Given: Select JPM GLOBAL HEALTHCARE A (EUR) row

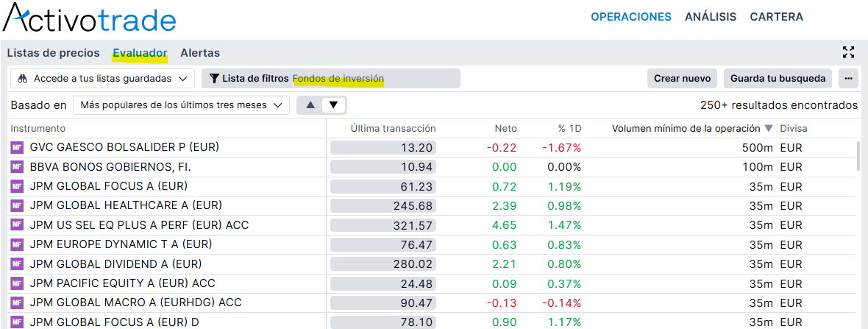Looking at the screenshot, I should pos(432,206).
